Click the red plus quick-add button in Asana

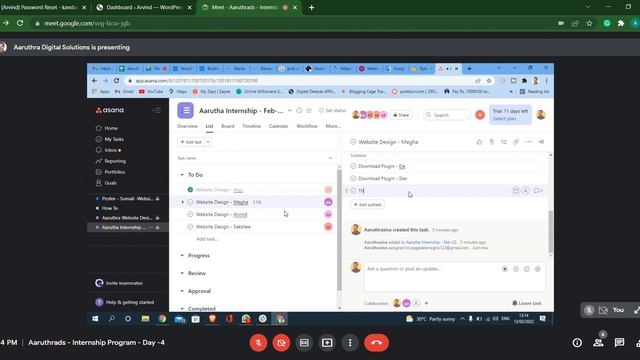click(480, 115)
